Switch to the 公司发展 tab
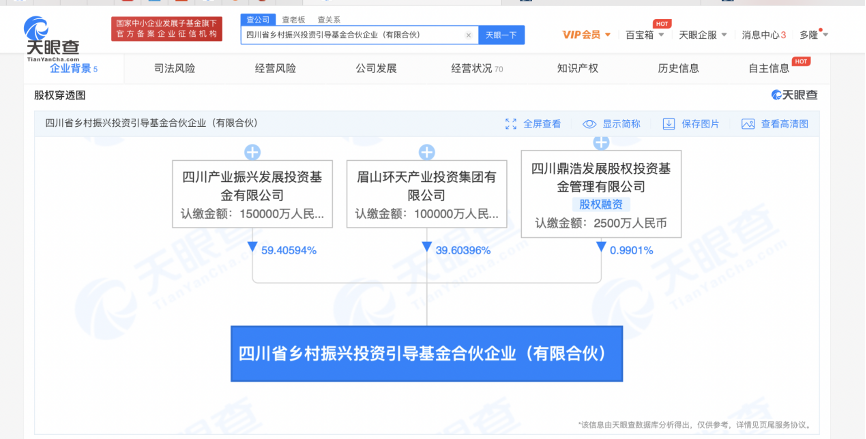 pos(376,68)
